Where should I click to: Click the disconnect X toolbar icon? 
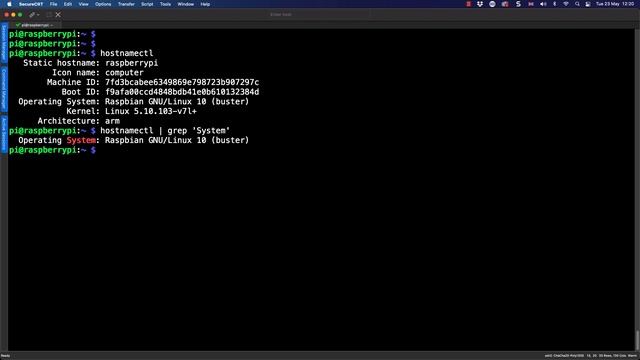[58, 15]
